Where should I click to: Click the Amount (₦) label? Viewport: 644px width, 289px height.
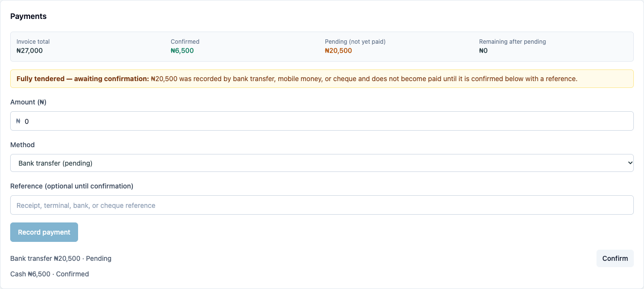[x=28, y=102]
